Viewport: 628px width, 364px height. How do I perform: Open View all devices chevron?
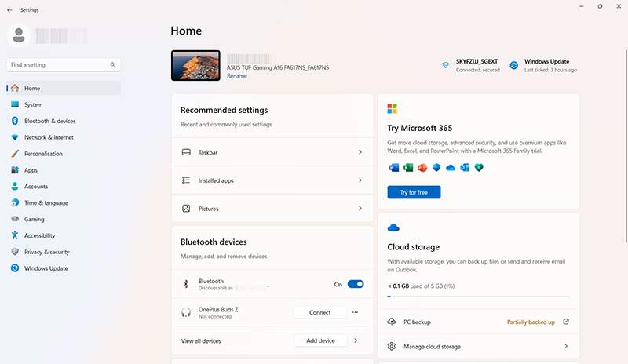click(x=356, y=340)
